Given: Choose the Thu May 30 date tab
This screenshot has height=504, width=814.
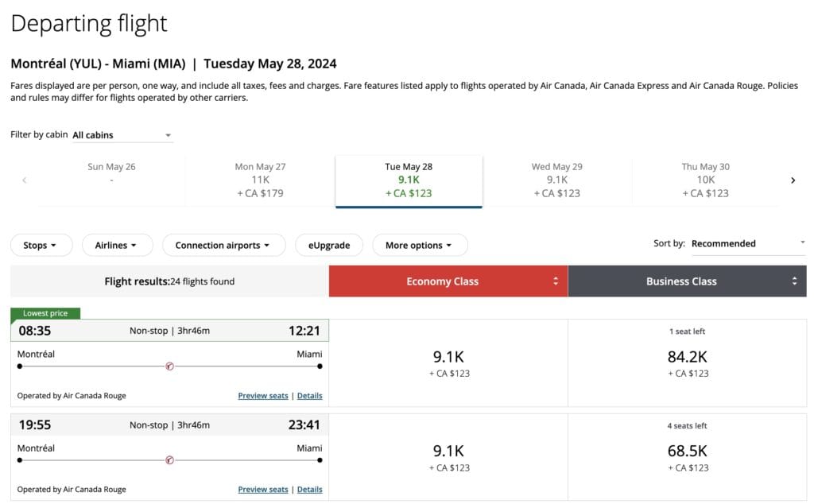Looking at the screenshot, I should (x=705, y=180).
